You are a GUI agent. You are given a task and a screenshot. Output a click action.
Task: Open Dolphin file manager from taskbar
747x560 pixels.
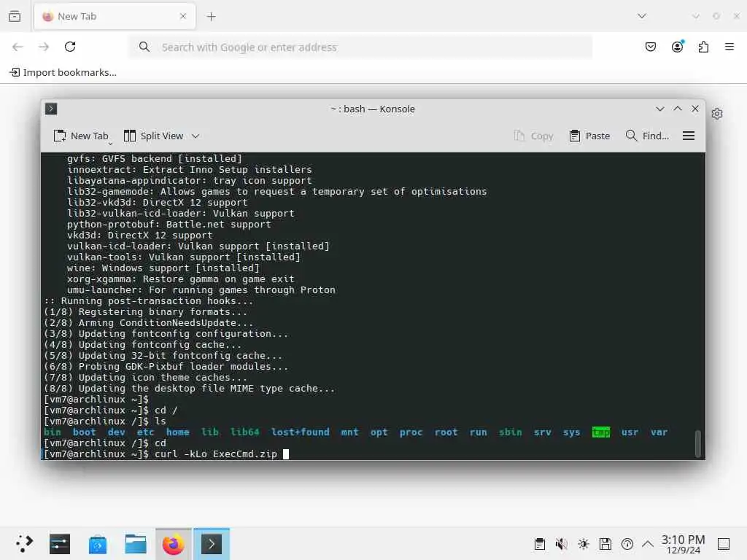point(136,544)
